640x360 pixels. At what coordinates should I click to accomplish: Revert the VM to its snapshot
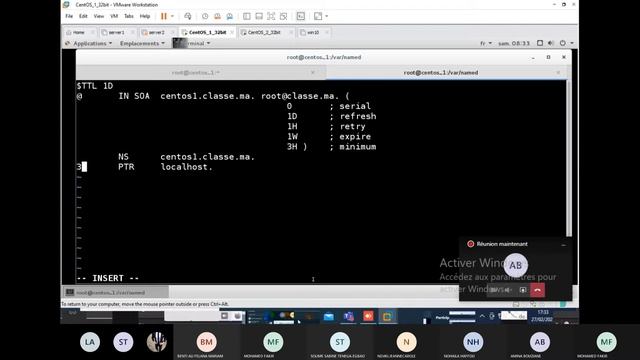tap(217, 16)
